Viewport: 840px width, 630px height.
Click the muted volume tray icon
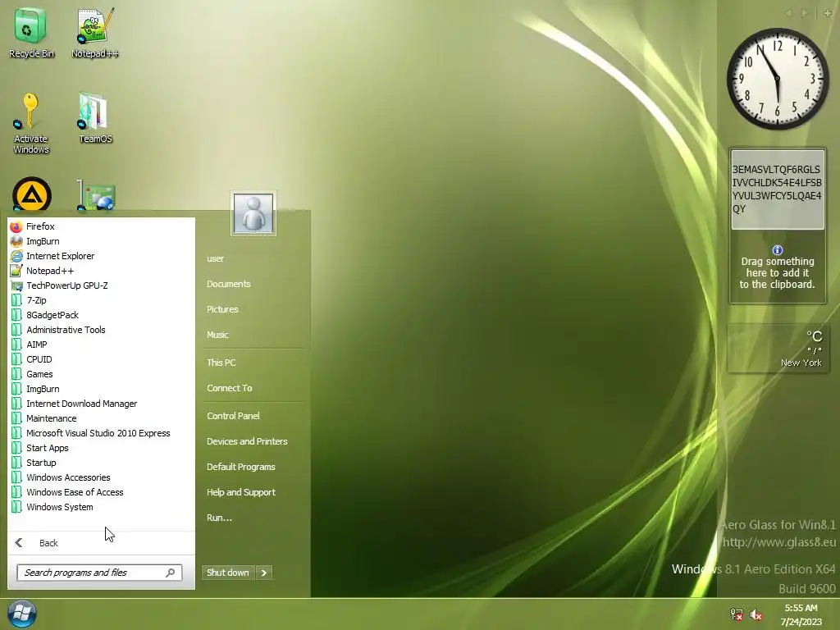[x=756, y=614]
